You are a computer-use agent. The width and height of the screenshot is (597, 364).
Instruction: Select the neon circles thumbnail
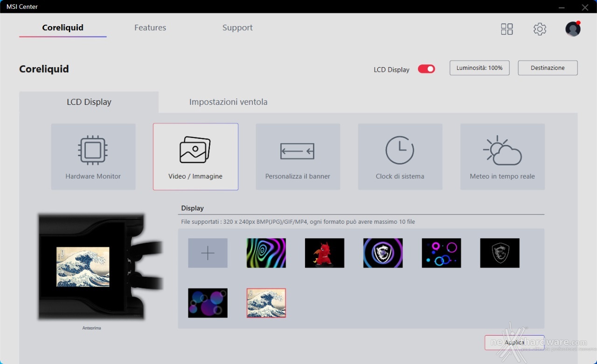point(441,253)
